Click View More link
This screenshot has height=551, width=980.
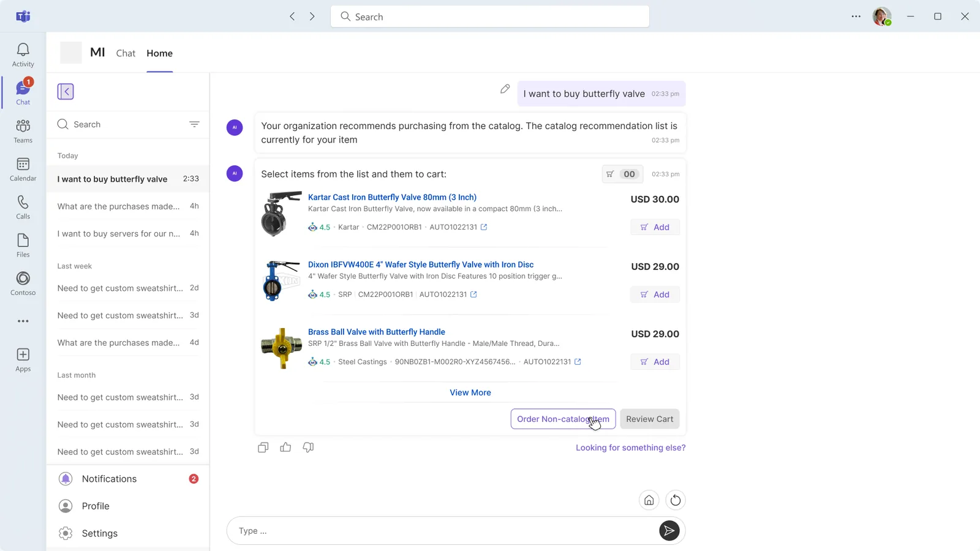pyautogui.click(x=470, y=392)
